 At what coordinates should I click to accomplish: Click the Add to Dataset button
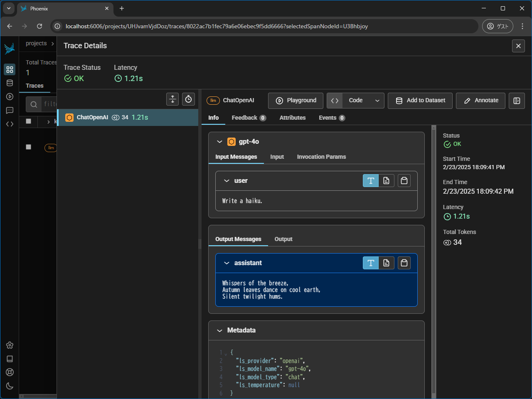click(420, 101)
